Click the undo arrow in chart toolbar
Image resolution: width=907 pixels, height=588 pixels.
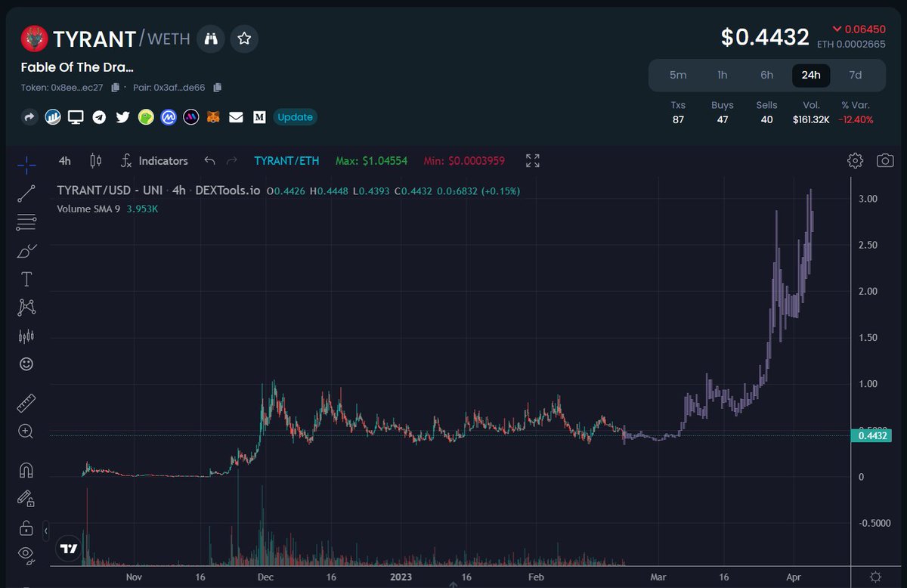(209, 161)
